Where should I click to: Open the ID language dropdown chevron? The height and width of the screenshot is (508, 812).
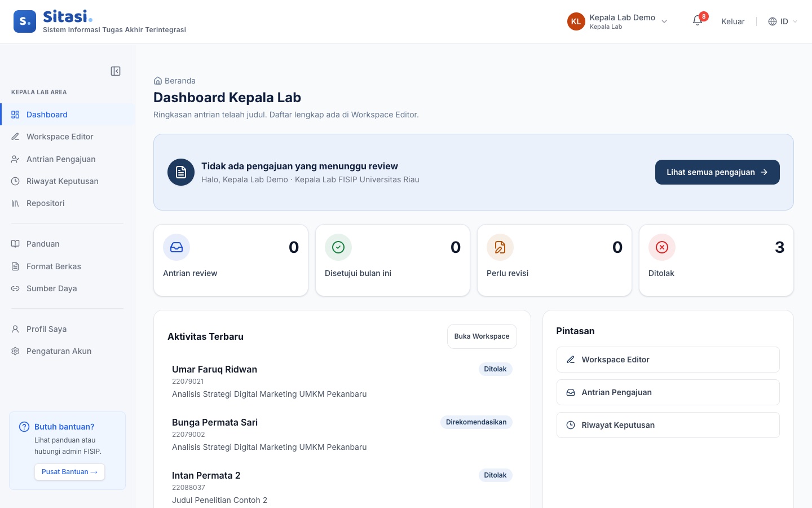[795, 21]
